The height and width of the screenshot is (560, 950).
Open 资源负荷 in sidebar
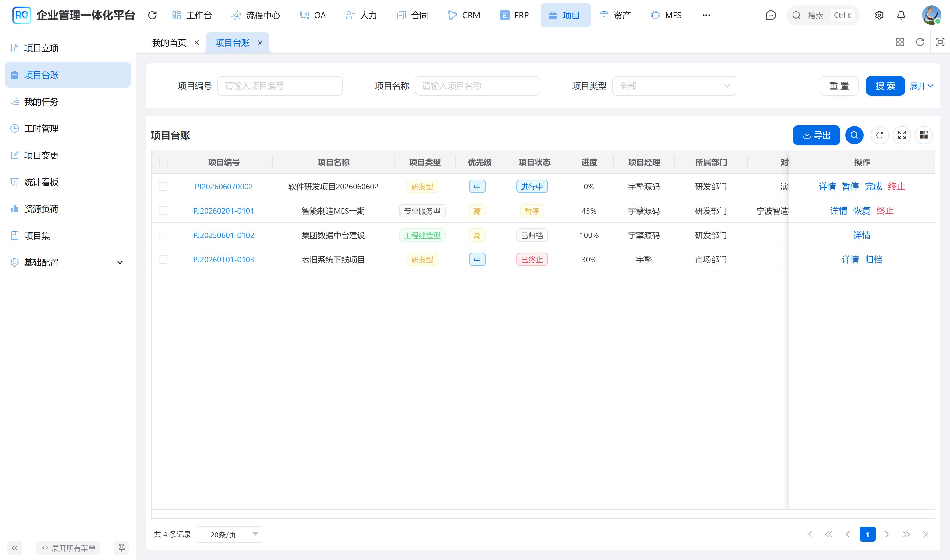68,209
